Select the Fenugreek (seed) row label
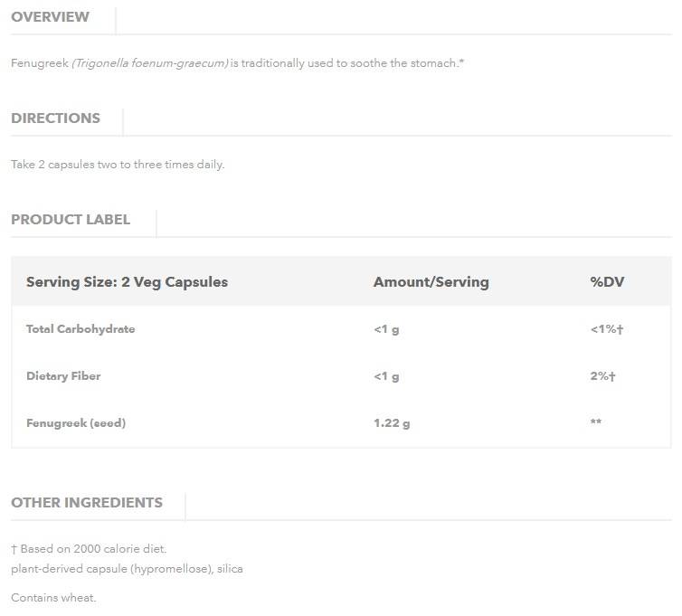 click(76, 422)
